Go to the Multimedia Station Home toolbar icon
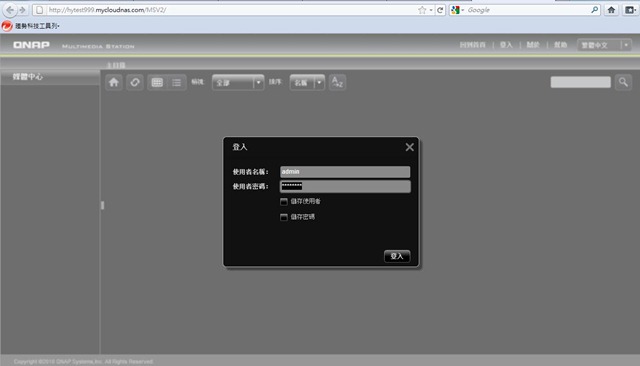This screenshot has height=366, width=640. point(114,82)
